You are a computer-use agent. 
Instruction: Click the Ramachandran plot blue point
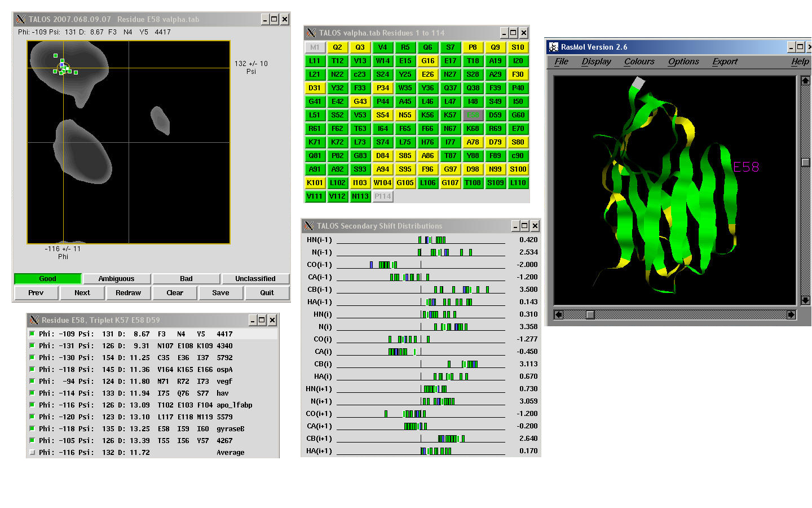pyautogui.click(x=62, y=65)
